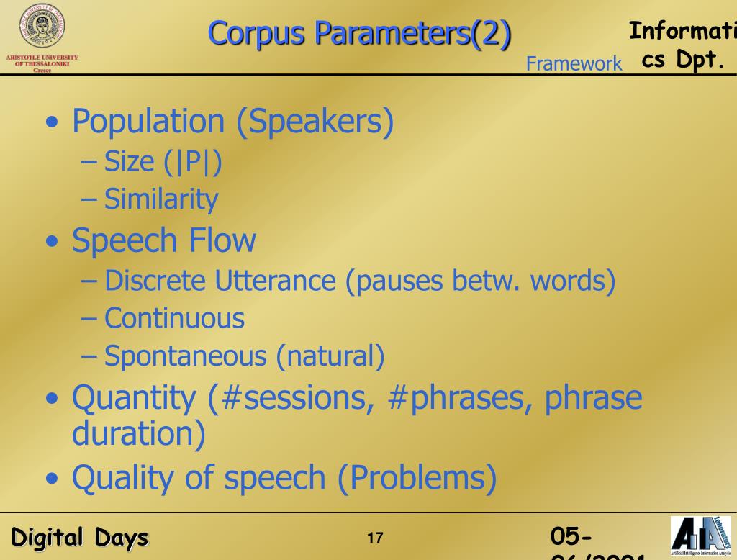Click the Spontaneous (natural) sub-item

coord(245,356)
